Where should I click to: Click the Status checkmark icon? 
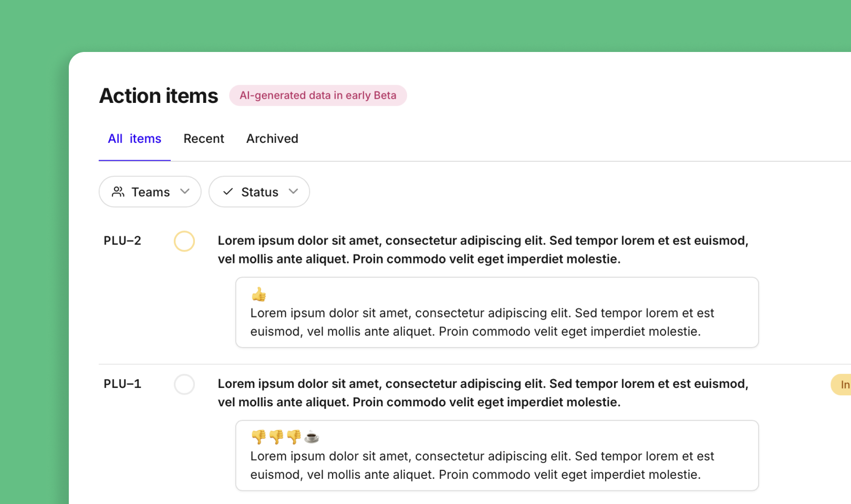[x=228, y=192]
